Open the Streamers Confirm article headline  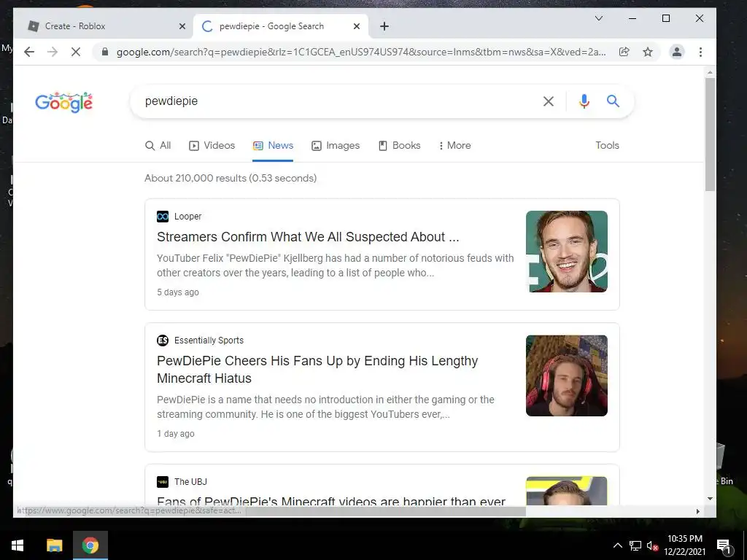point(308,237)
